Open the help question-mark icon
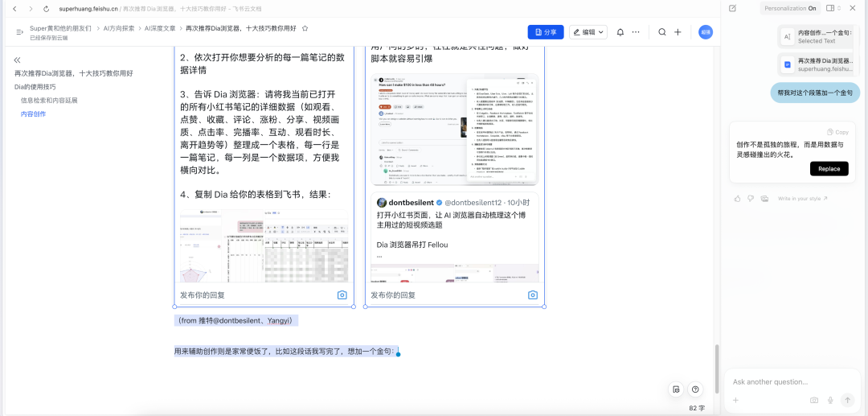Viewport: 868px width, 416px height. (x=695, y=389)
